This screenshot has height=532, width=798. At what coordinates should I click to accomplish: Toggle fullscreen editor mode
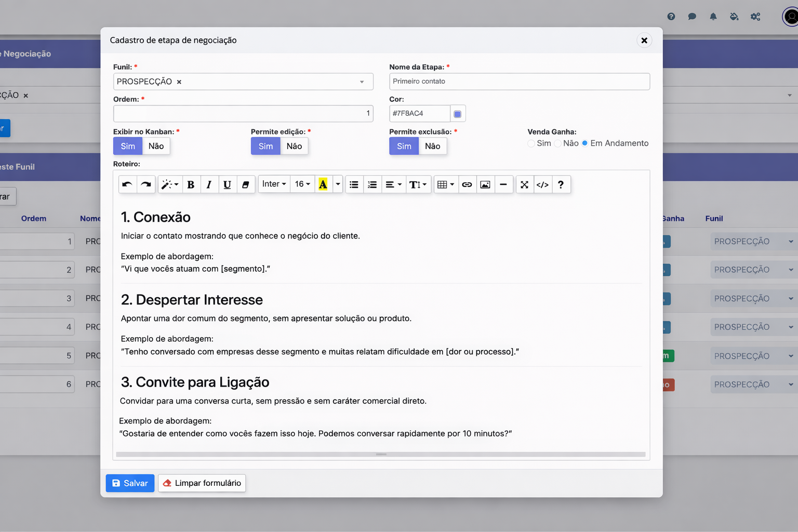(525, 184)
